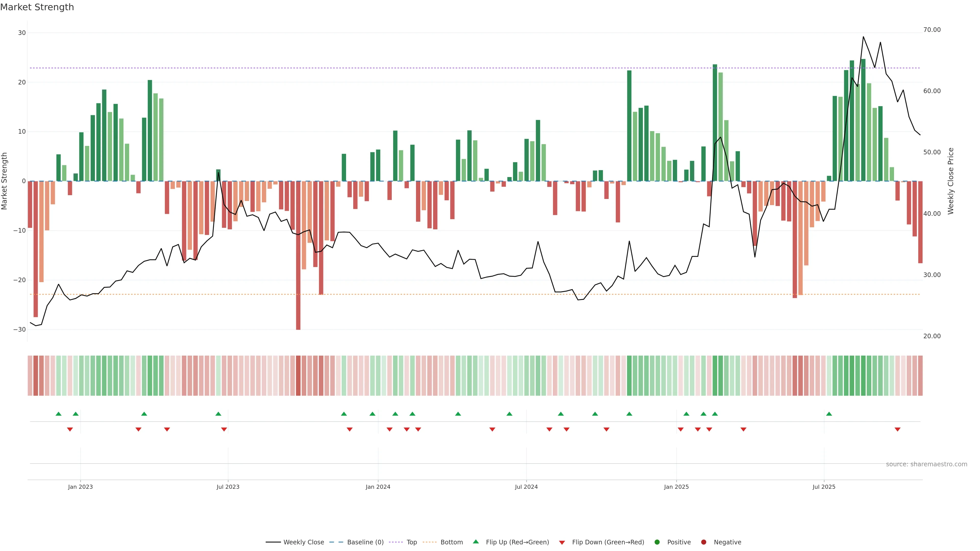Click the Flip Up marker near Jul 2025
The width and height of the screenshot is (980, 551).
tap(829, 414)
